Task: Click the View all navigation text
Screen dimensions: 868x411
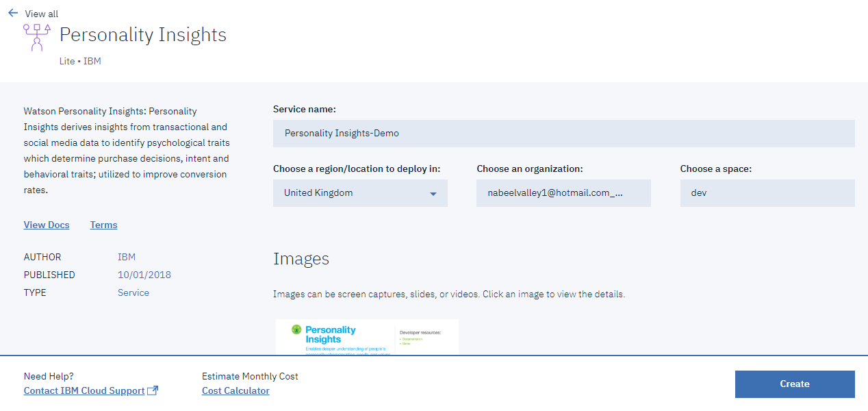Action: click(x=42, y=13)
